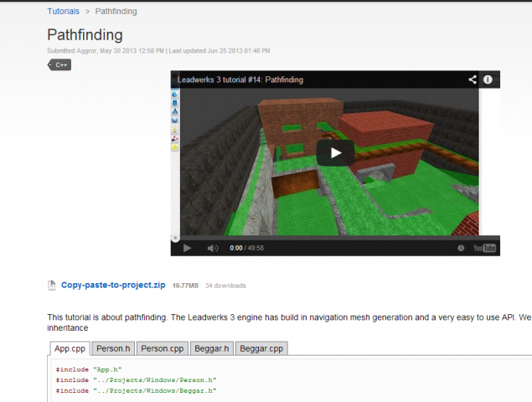532x402 pixels.
Task: Open the video info icon
Action: point(488,80)
